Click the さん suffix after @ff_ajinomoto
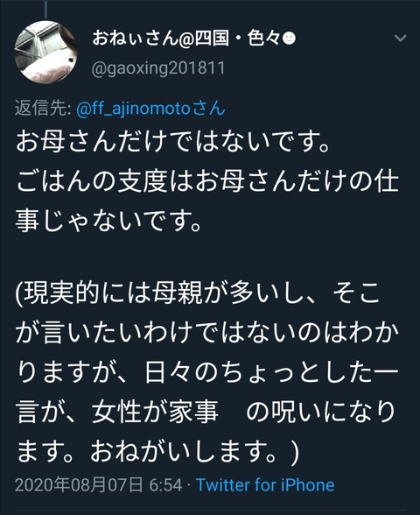 pyautogui.click(x=209, y=108)
